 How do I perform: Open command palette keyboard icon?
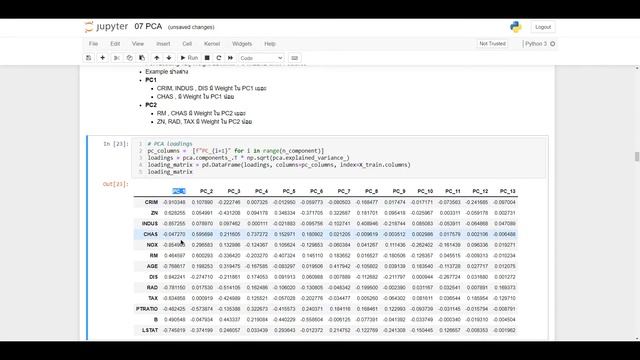[x=294, y=58]
